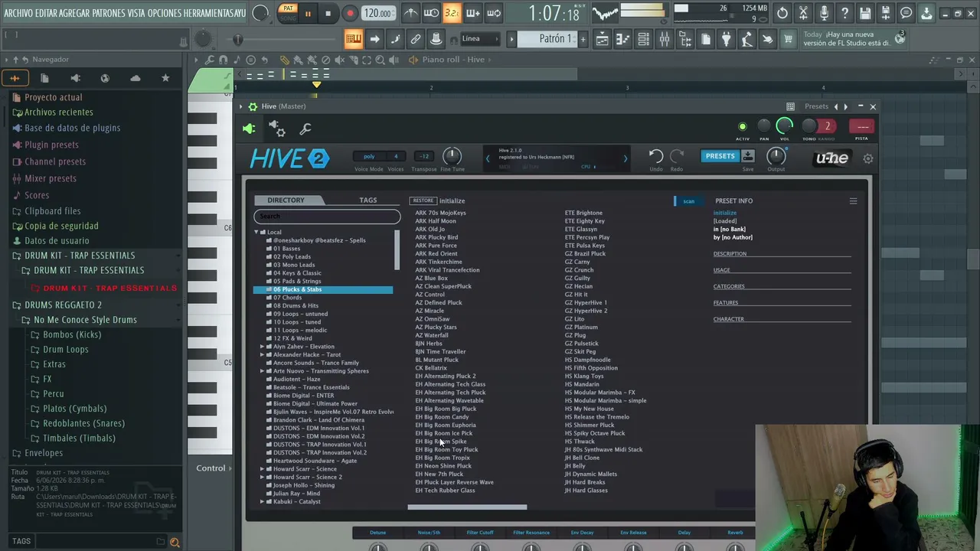This screenshot has width=980, height=551.
Task: Open Bombos (Kicks) folder in browser
Action: 72,334
